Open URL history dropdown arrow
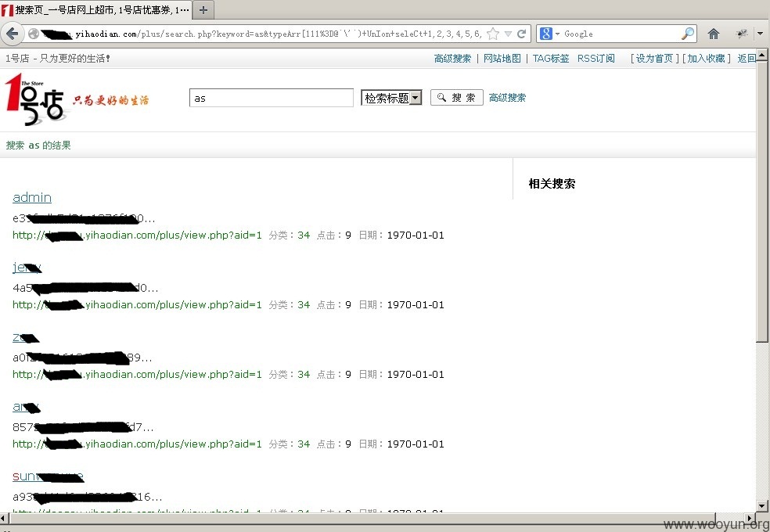770x532 pixels. pyautogui.click(x=509, y=34)
